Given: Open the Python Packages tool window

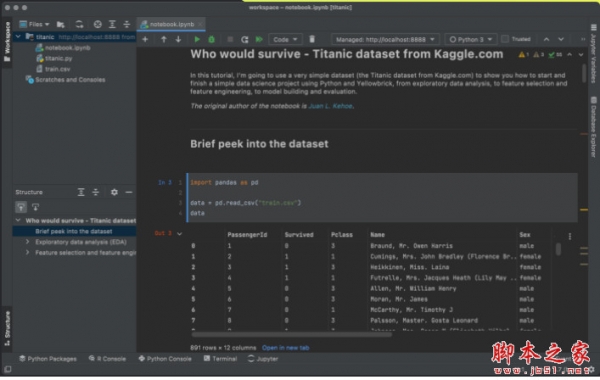Looking at the screenshot, I should (x=48, y=360).
